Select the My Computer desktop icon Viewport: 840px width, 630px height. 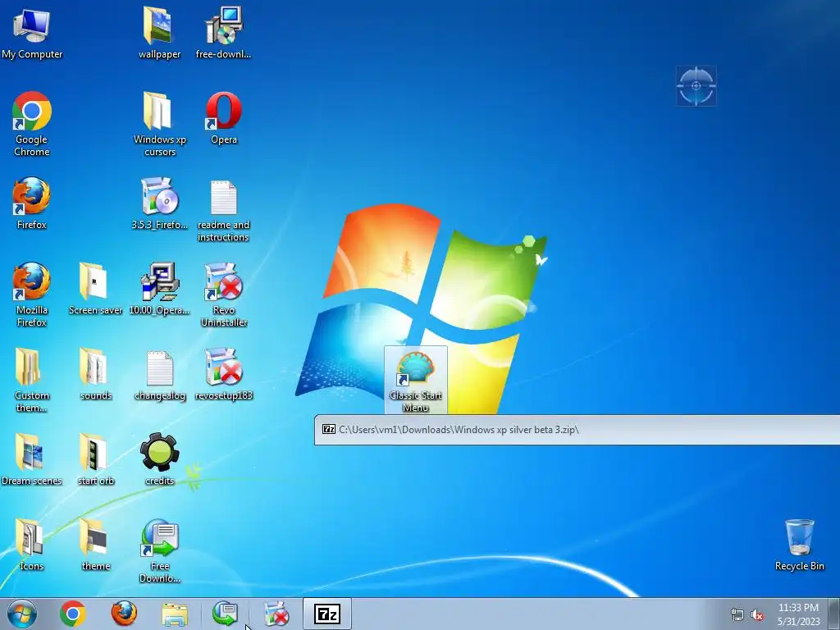pos(32,33)
